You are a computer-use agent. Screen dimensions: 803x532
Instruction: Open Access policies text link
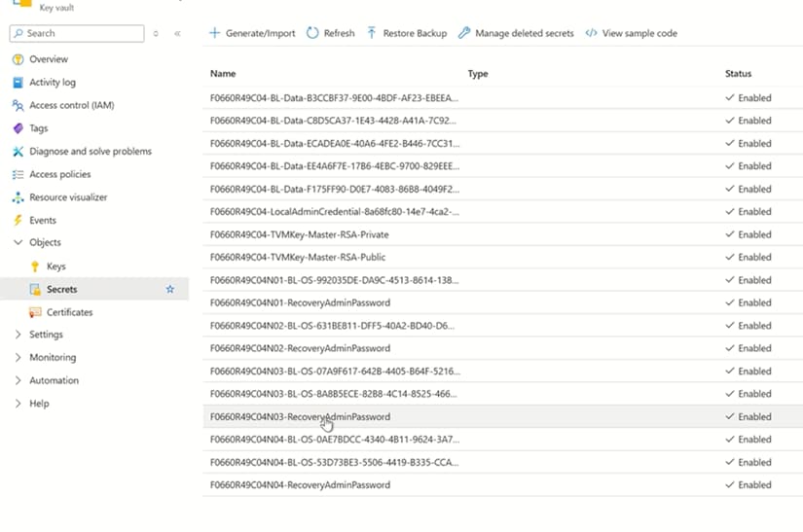(60, 174)
